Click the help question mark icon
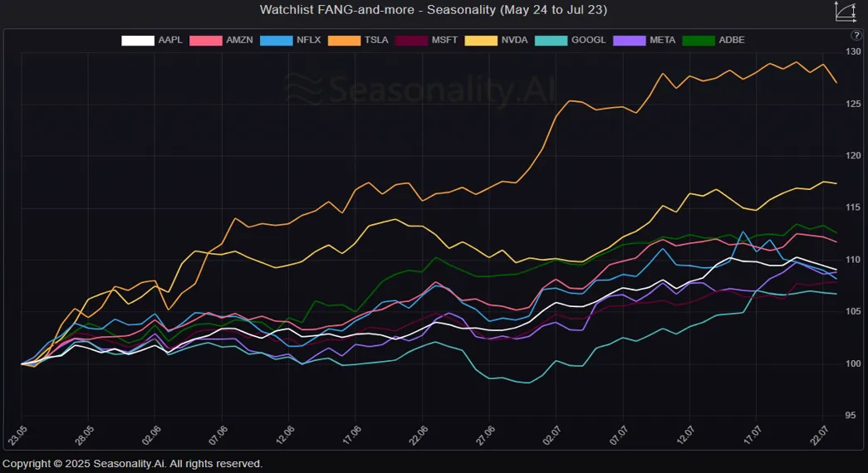Screen dimensions: 868x473 tap(856, 36)
